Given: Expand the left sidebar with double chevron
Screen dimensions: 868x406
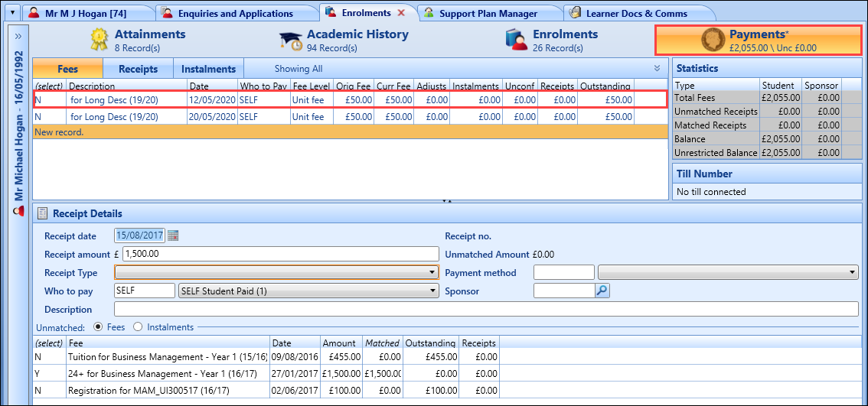Looking at the screenshot, I should pos(18,35).
